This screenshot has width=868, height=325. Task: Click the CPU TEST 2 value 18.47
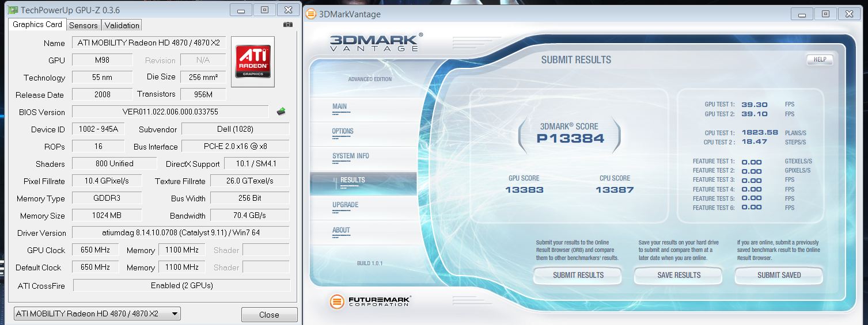click(754, 142)
